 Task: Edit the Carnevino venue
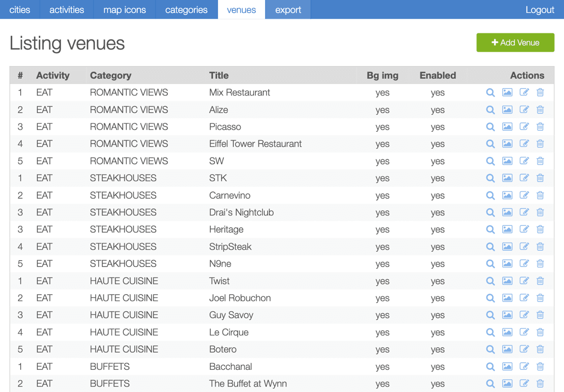pyautogui.click(x=525, y=195)
